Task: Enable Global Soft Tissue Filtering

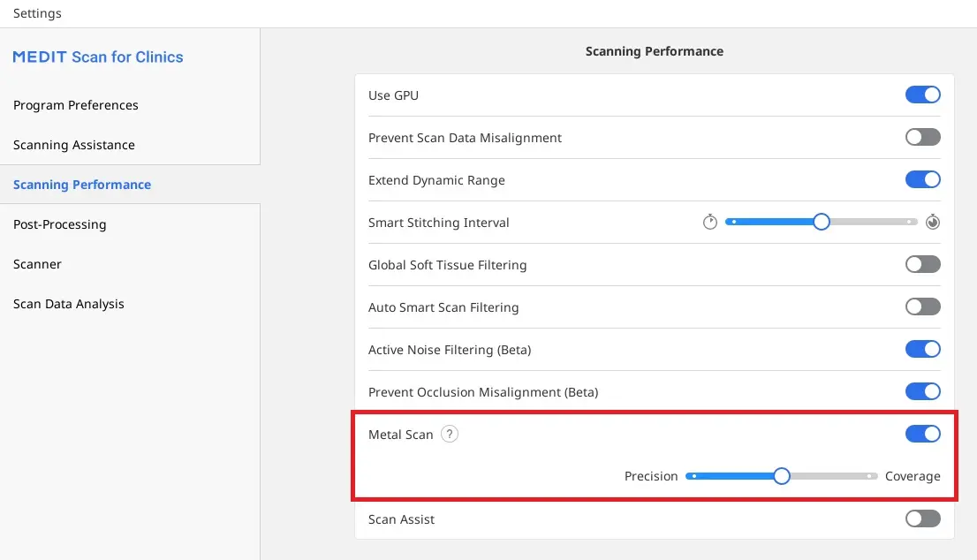Action: 923,264
